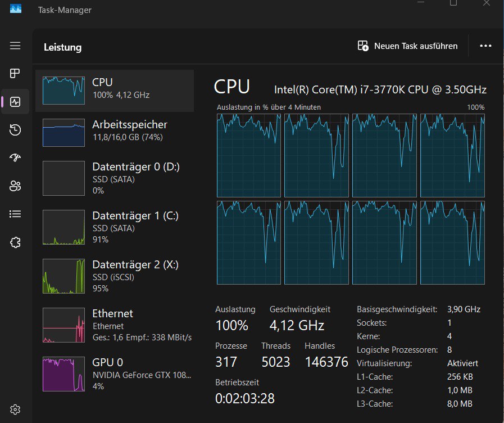The height and width of the screenshot is (423, 504).
Task: Select Datenträger 2 (X:) entry
Action: (115, 276)
